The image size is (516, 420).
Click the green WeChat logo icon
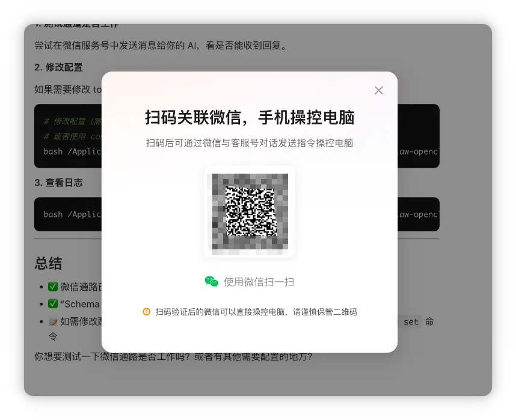(x=212, y=282)
